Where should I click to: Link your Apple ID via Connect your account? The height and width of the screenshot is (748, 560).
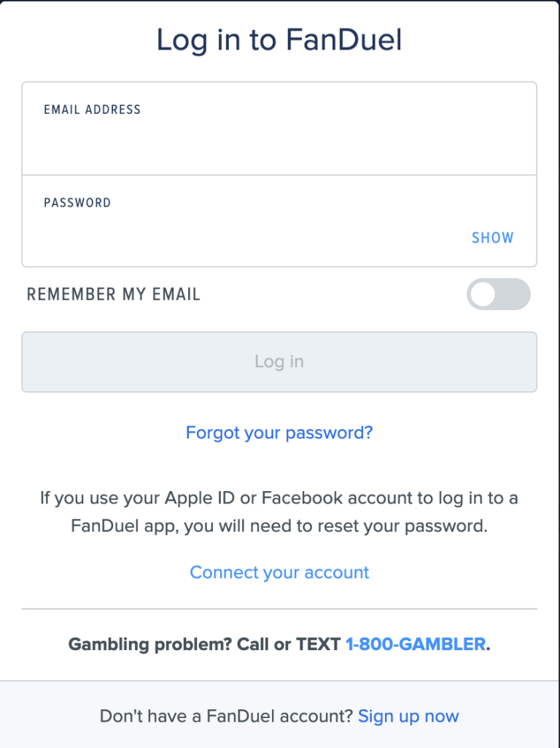[x=279, y=572]
